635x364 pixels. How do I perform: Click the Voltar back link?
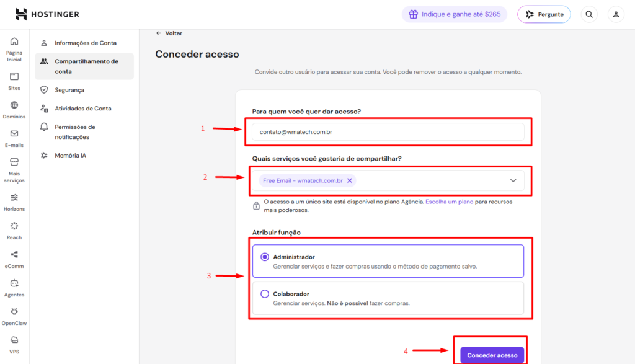click(169, 33)
